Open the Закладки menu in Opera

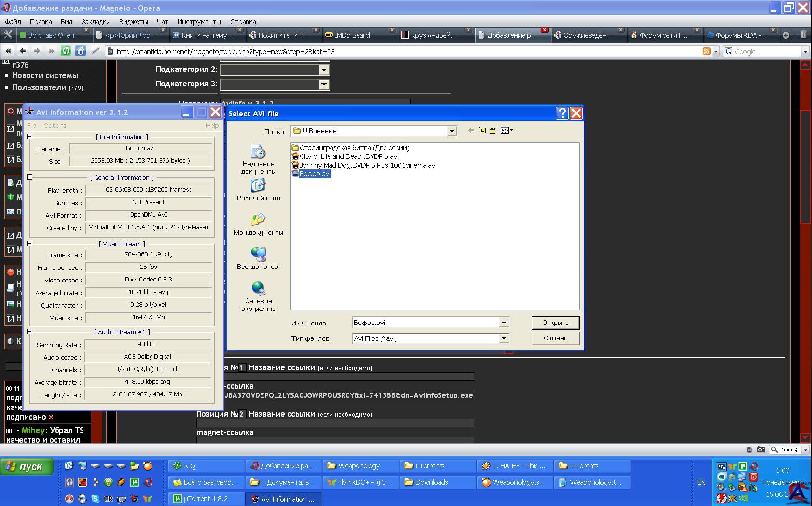pyautogui.click(x=96, y=22)
